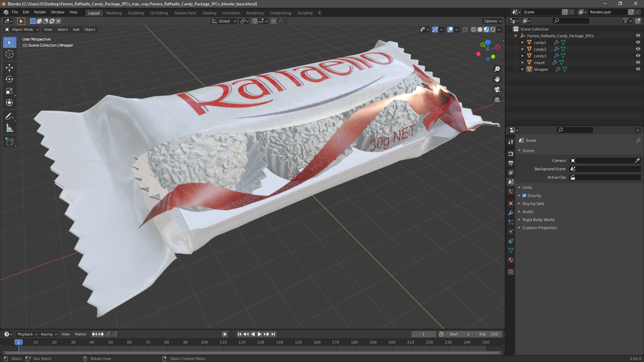Image resolution: width=644 pixels, height=362 pixels.
Task: Open Modifier properties wrench tab
Action: pos(511,213)
